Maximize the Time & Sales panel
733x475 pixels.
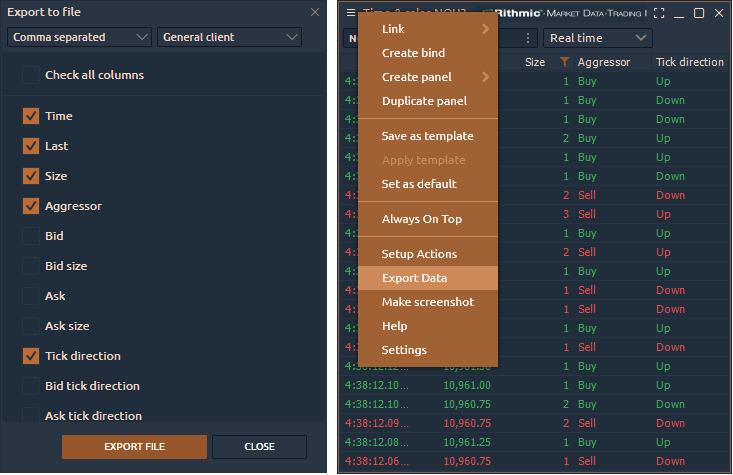(699, 13)
